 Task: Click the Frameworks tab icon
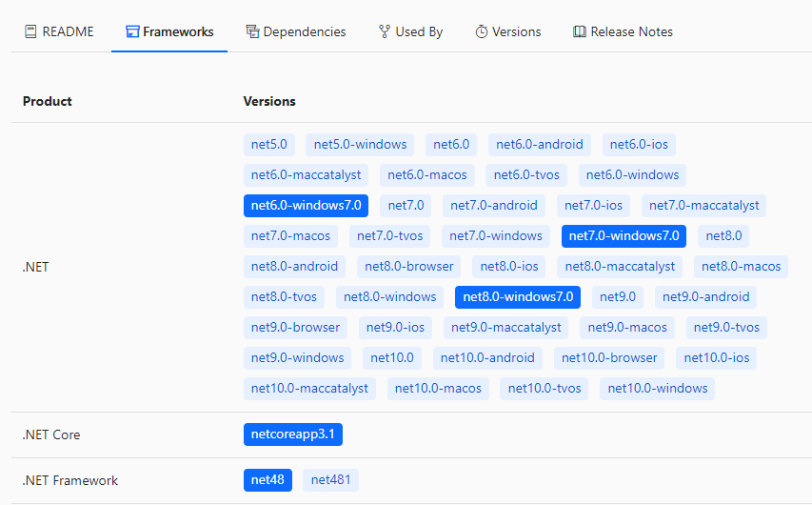[132, 31]
